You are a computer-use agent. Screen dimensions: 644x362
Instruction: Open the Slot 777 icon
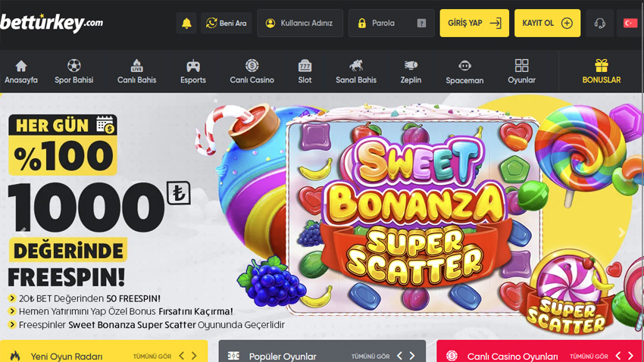305,66
